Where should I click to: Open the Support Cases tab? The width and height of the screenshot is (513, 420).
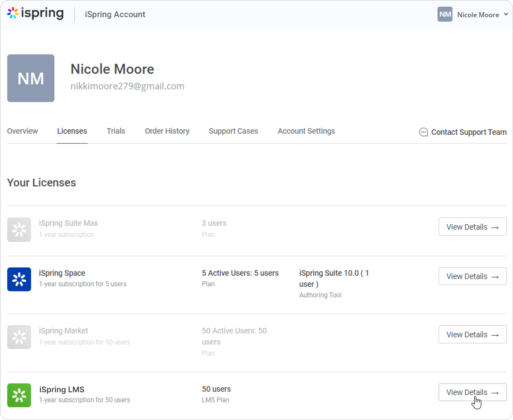point(233,131)
